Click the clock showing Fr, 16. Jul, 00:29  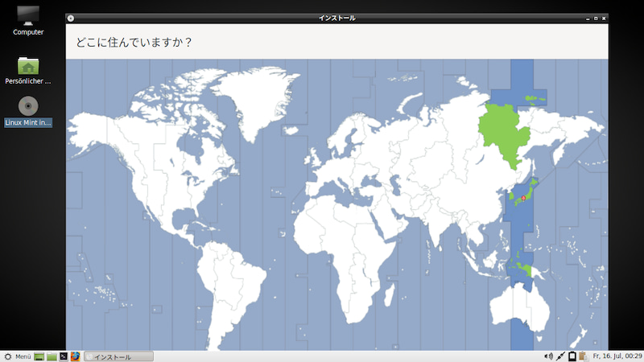click(x=617, y=356)
